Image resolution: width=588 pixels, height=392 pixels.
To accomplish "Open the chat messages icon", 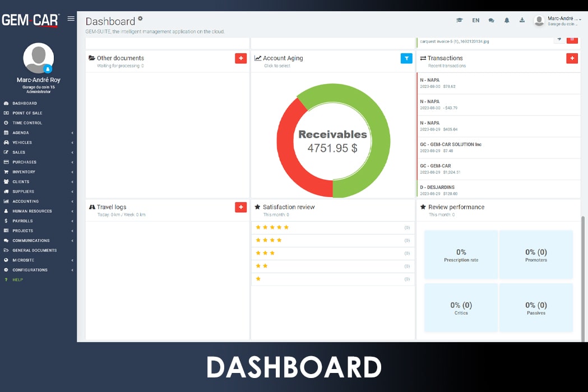I will click(x=491, y=20).
